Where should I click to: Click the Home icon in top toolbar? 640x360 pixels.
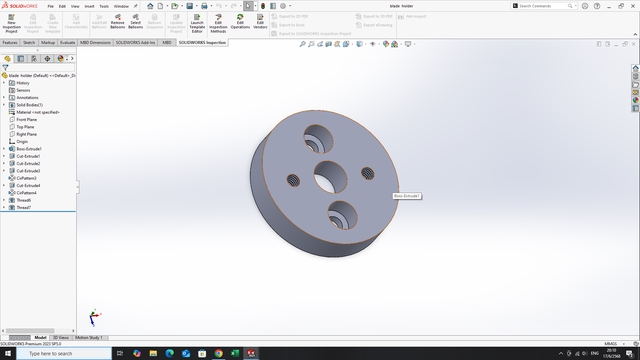[x=150, y=6]
